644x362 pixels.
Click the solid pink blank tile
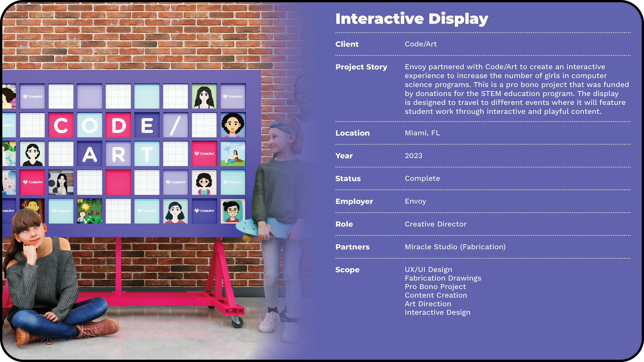pyautogui.click(x=118, y=182)
